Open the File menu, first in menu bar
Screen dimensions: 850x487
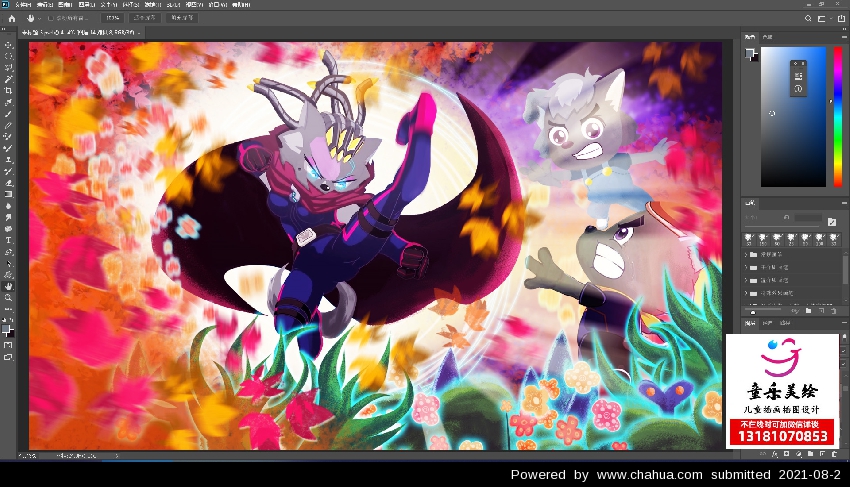click(23, 4)
